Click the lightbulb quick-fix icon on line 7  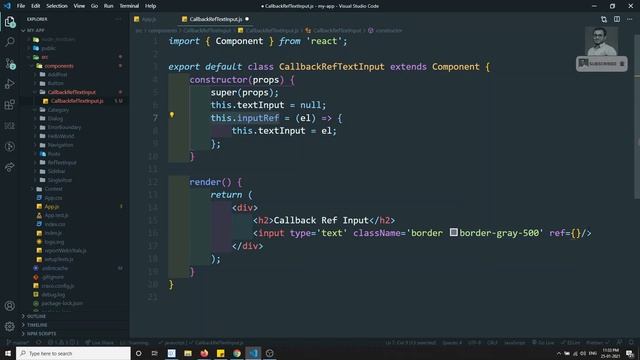pos(172,115)
